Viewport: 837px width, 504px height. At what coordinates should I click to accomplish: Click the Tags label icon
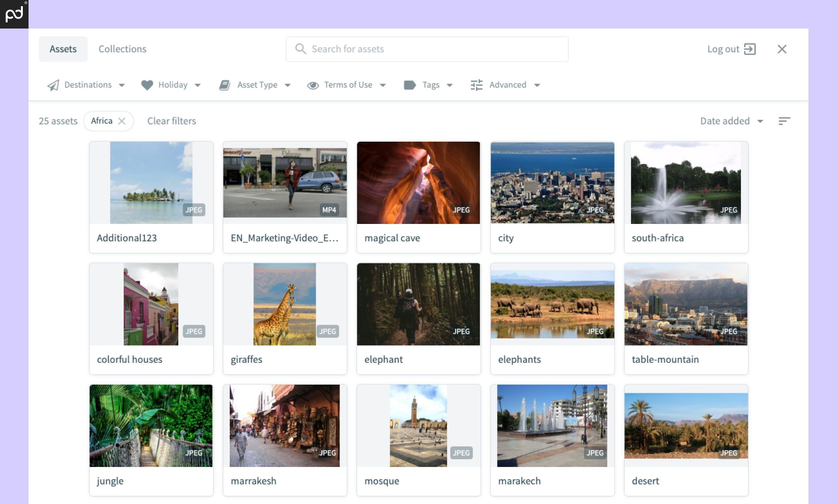(x=409, y=85)
